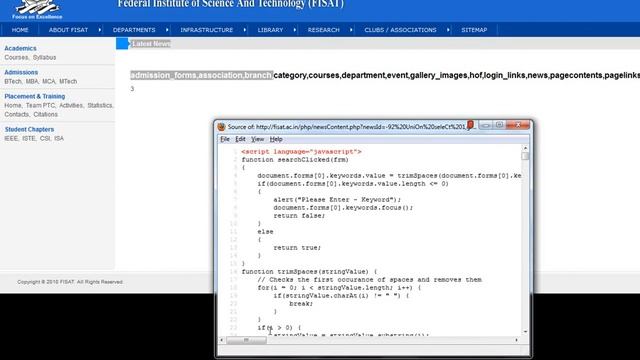Expand the arrow beside CLUBS / ASSOCIATIONS
This screenshot has width=640, height=360.
tap(448, 30)
